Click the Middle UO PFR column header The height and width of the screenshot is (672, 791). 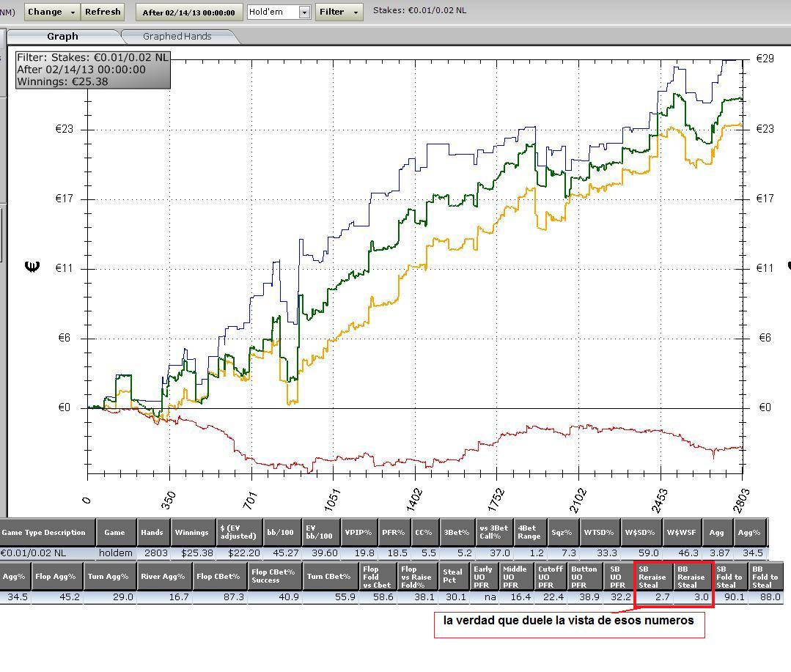(516, 577)
